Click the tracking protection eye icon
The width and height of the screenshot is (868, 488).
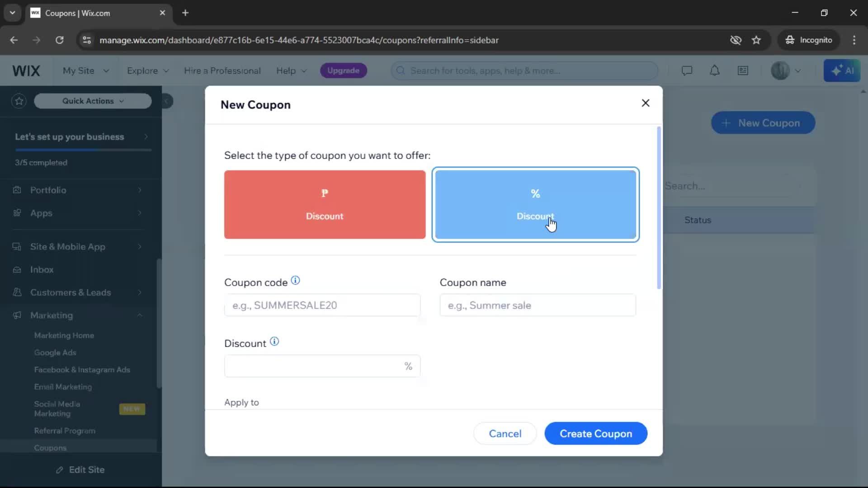[x=736, y=40]
